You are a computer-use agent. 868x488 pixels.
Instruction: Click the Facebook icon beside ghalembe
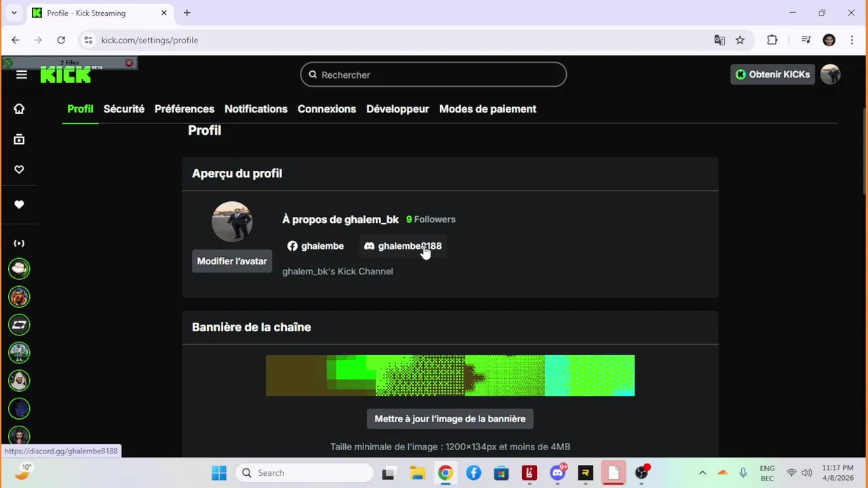coord(292,246)
